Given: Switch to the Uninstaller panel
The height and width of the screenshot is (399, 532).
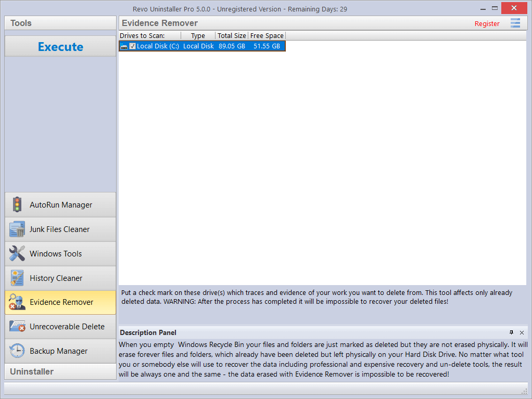Looking at the screenshot, I should (x=60, y=371).
